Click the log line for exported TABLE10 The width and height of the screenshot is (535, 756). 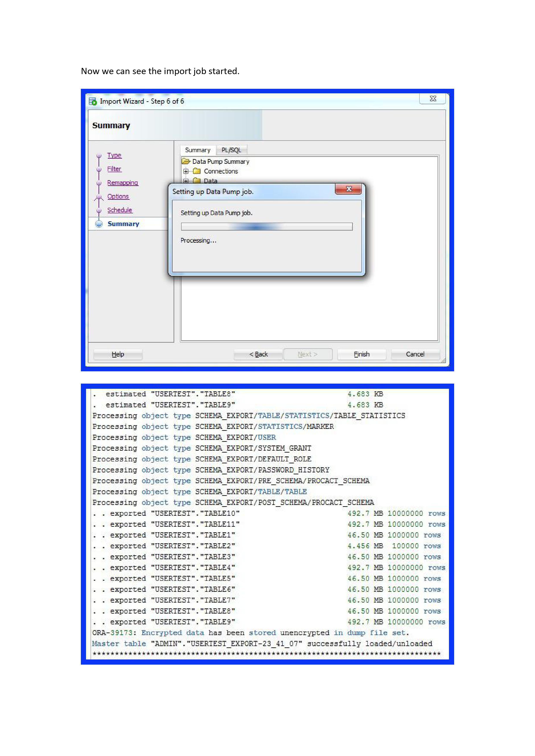coord(269,513)
